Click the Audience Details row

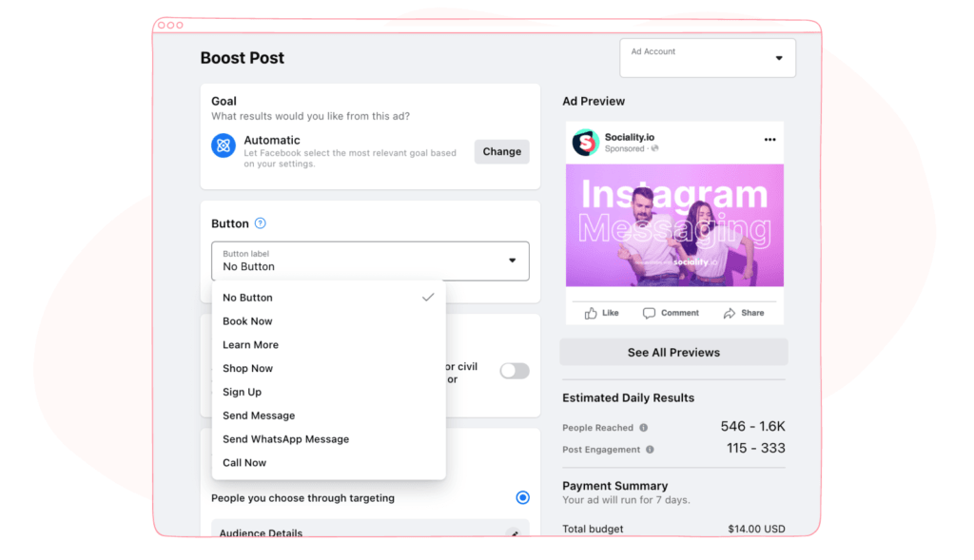tap(370, 529)
